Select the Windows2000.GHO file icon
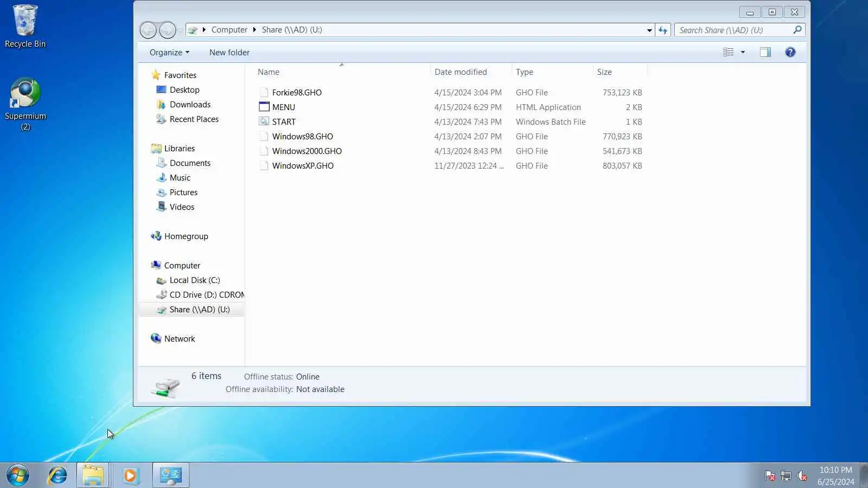This screenshot has height=488, width=868. [x=264, y=151]
